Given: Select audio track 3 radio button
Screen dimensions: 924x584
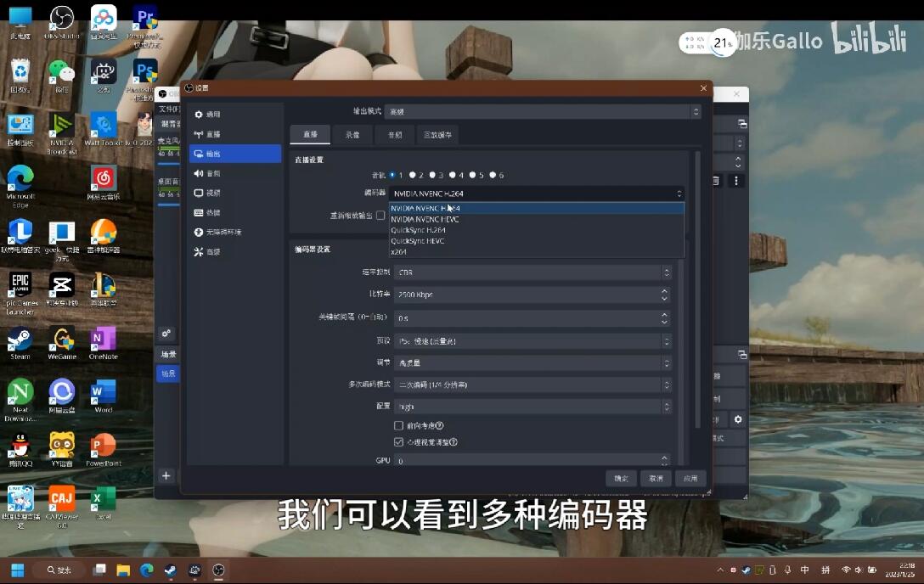Looking at the screenshot, I should pyautogui.click(x=432, y=175).
